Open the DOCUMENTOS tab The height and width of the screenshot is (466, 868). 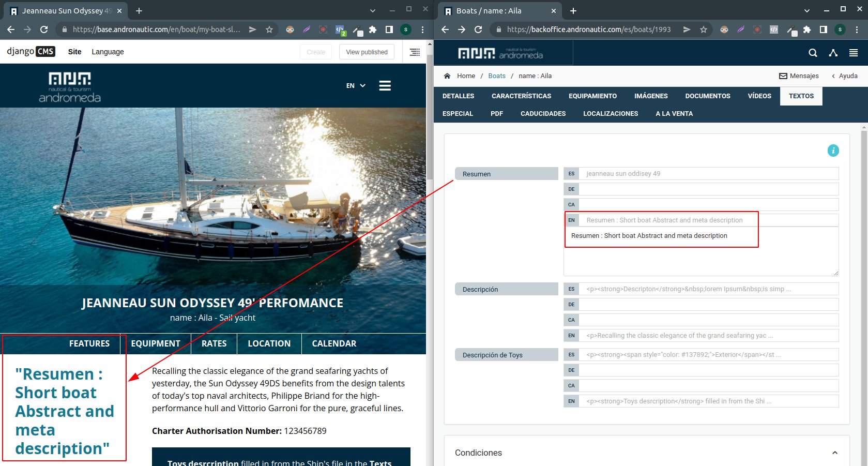point(708,96)
